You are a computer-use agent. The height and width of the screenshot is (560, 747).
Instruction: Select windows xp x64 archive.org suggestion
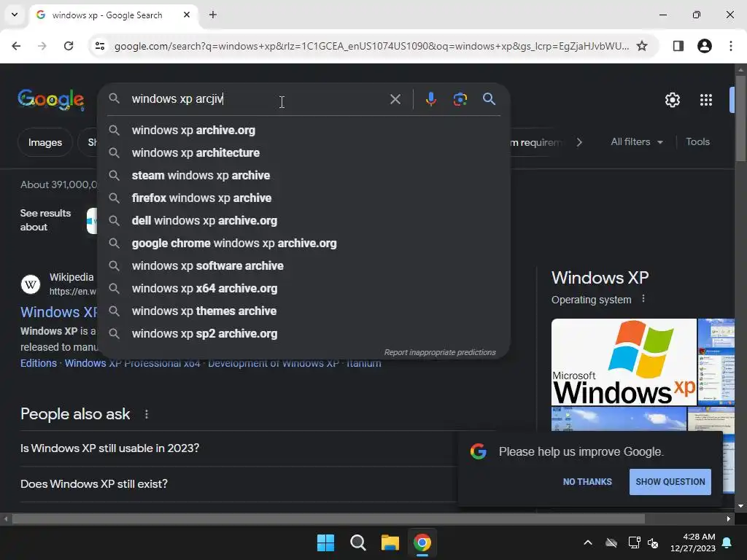(304, 289)
